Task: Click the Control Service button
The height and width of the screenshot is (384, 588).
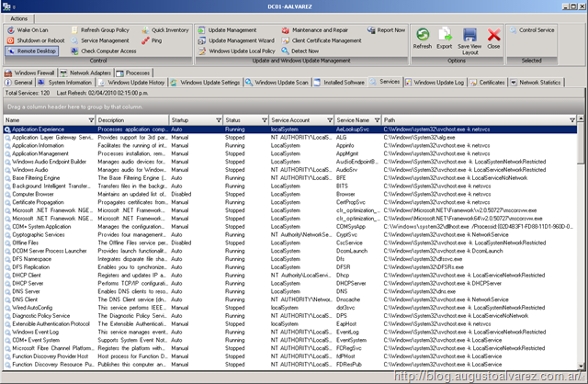Action: [x=537, y=30]
